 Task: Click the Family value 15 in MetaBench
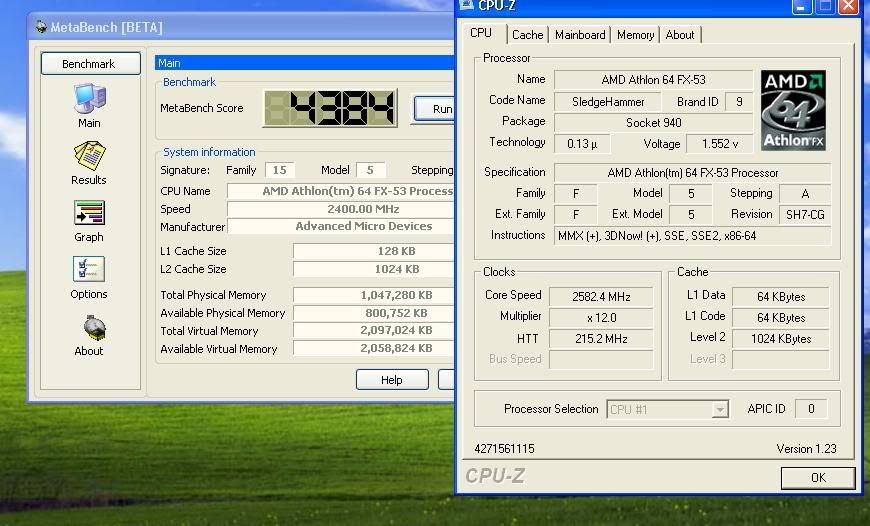pyautogui.click(x=280, y=170)
